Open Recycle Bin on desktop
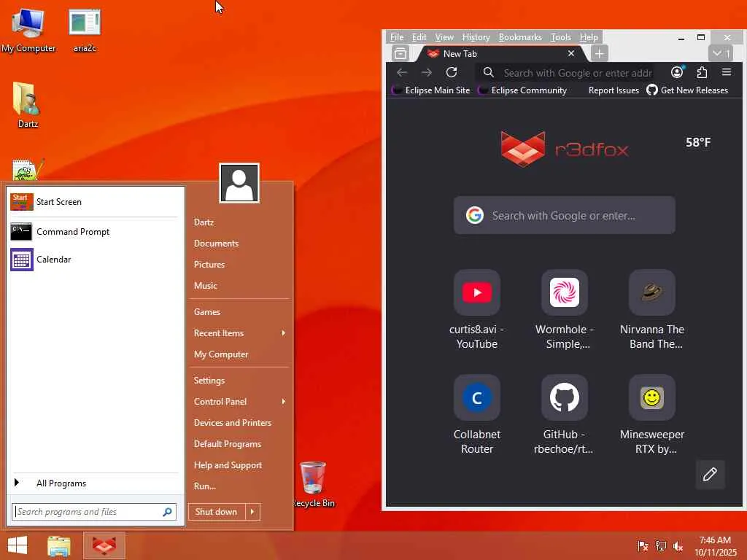Screen dimensions: 747x560 pyautogui.click(x=313, y=484)
